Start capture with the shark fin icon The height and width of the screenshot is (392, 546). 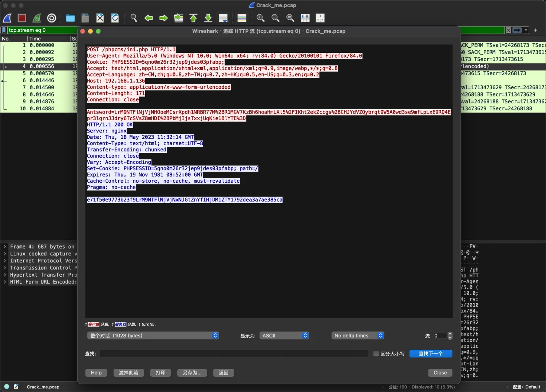pos(7,18)
